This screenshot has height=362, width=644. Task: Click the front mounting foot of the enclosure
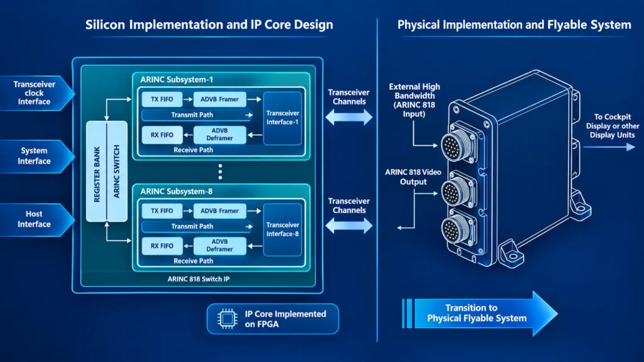(511, 253)
